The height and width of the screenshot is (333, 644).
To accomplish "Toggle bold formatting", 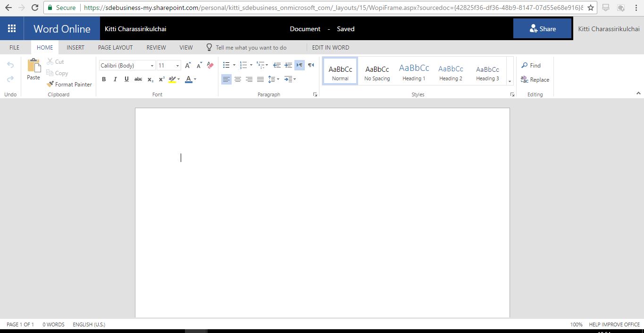I will point(104,79).
